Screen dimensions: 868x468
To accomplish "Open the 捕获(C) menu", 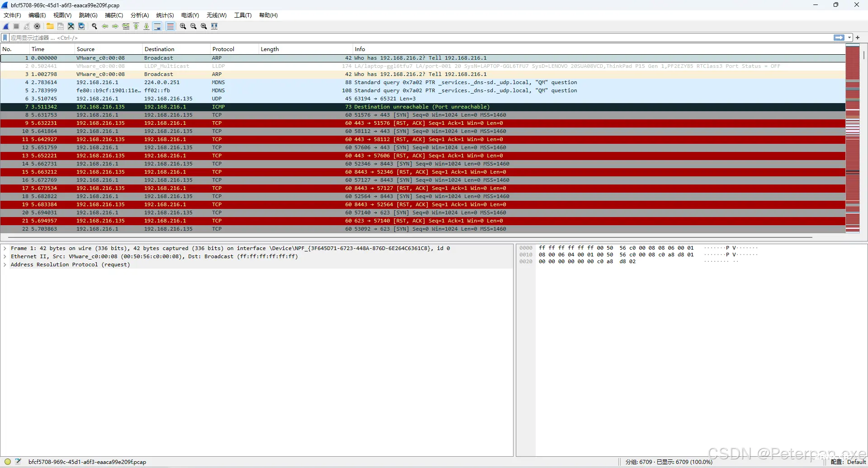I will 114,15.
